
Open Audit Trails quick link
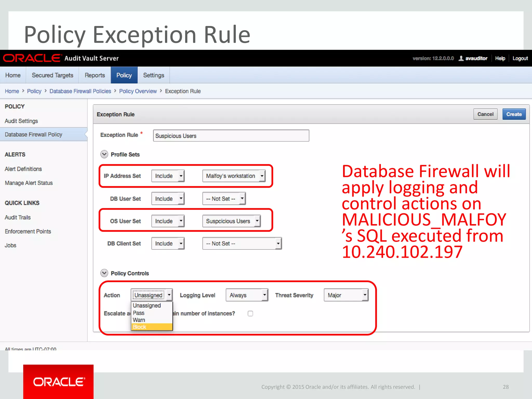click(x=18, y=217)
